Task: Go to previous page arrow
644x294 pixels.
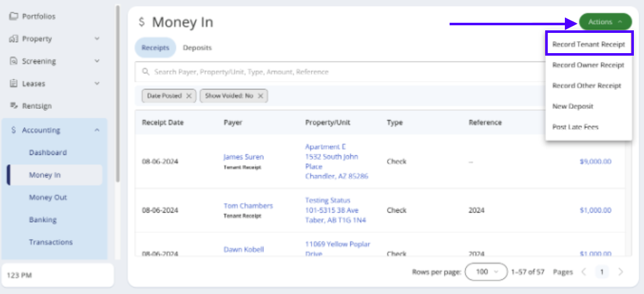Action: tap(584, 272)
